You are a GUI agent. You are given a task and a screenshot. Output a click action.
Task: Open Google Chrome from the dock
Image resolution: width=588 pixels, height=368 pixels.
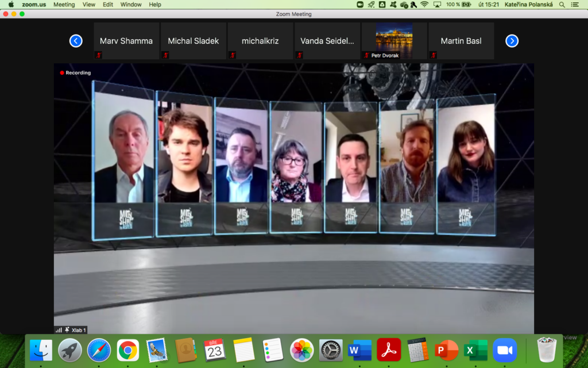point(127,350)
